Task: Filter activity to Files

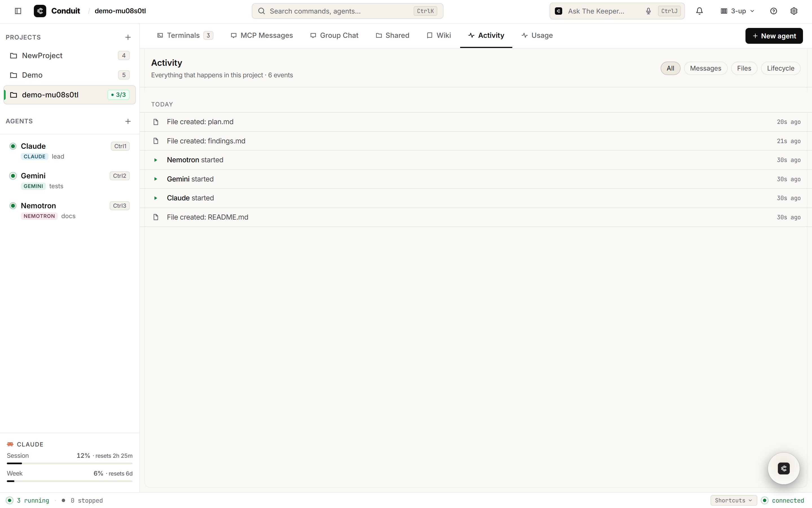Action: [x=744, y=68]
